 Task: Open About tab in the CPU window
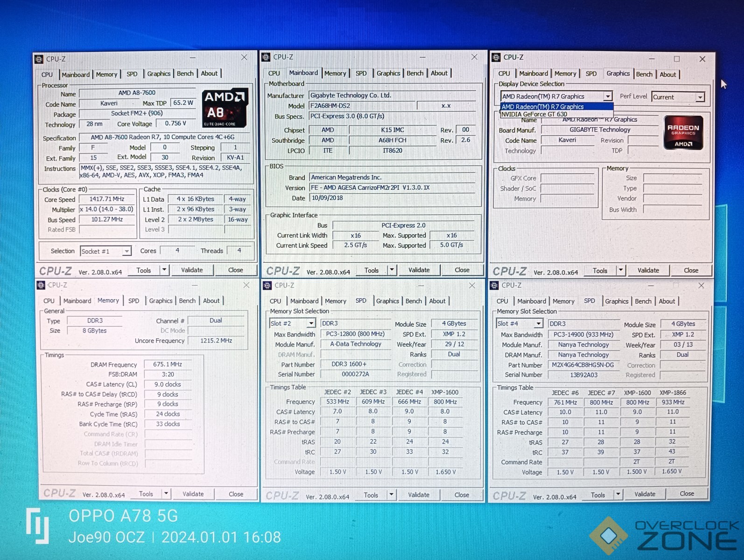209,73
